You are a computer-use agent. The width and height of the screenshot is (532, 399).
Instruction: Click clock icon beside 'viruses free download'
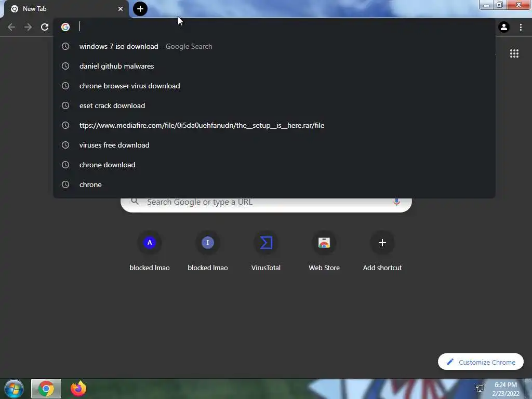click(x=65, y=145)
